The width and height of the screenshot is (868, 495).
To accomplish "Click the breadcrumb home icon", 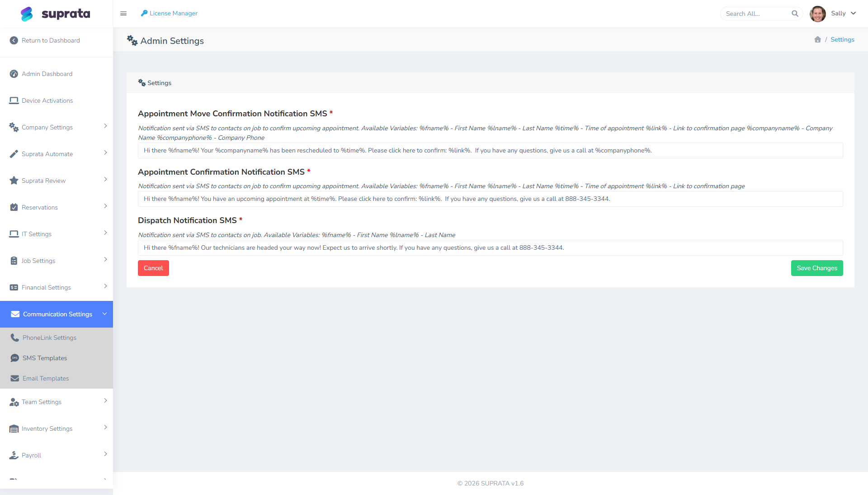I will click(817, 39).
